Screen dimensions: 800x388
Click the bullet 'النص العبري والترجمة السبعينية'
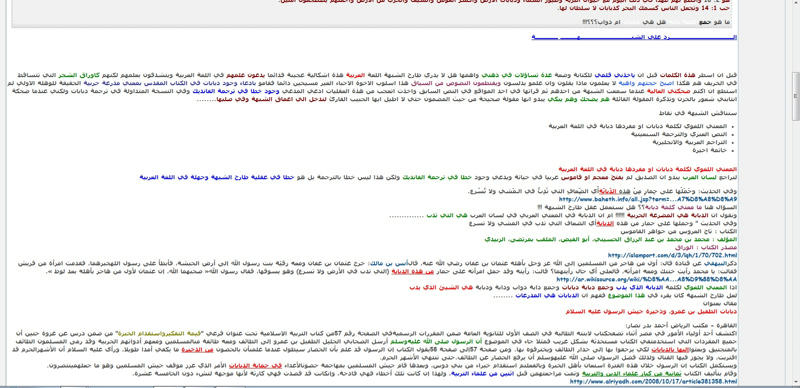[x=679, y=134]
